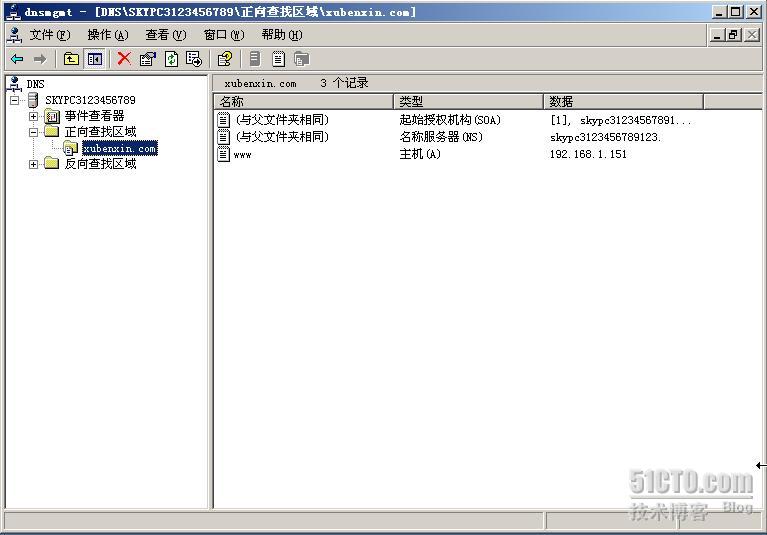Screen dimensions: 767x535
Task: Open the 文件(F) menu
Action: click(x=50, y=35)
